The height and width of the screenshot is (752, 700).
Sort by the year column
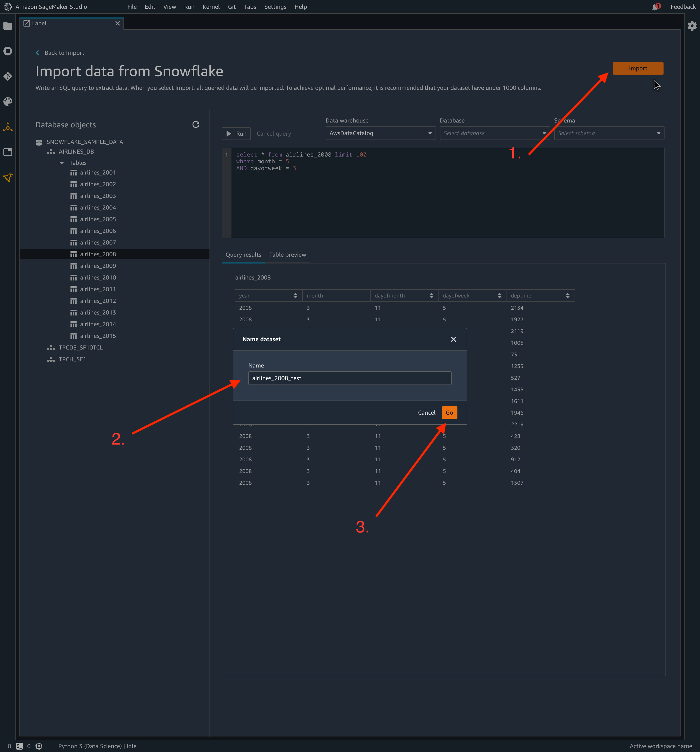pyautogui.click(x=295, y=296)
